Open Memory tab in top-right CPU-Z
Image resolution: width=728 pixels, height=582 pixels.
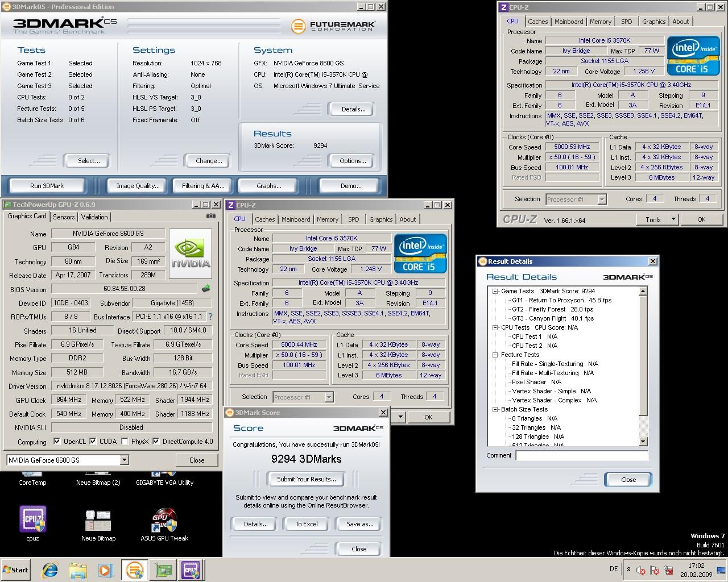click(601, 22)
